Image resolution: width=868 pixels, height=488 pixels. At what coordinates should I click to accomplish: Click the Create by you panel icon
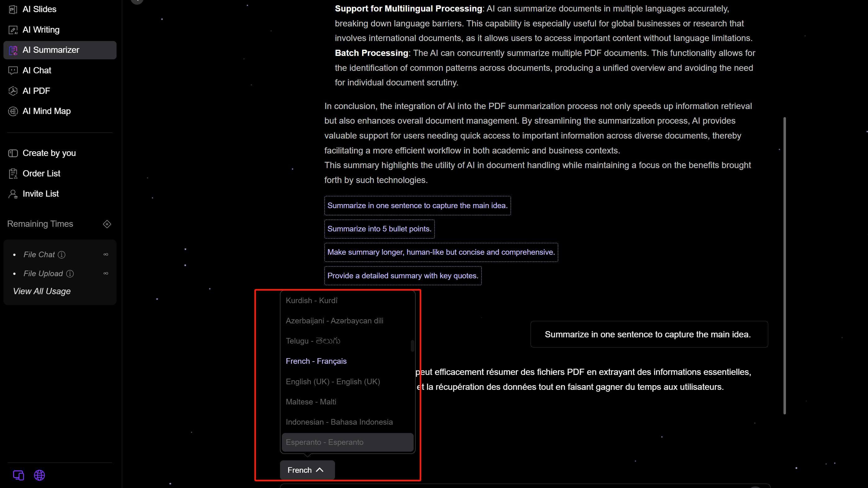tap(13, 153)
